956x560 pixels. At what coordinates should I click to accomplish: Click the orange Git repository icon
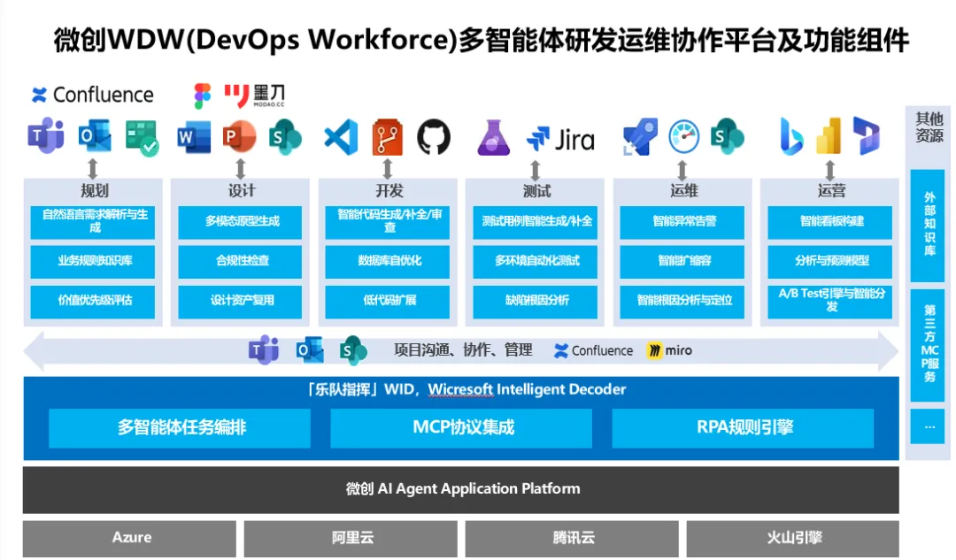click(388, 137)
